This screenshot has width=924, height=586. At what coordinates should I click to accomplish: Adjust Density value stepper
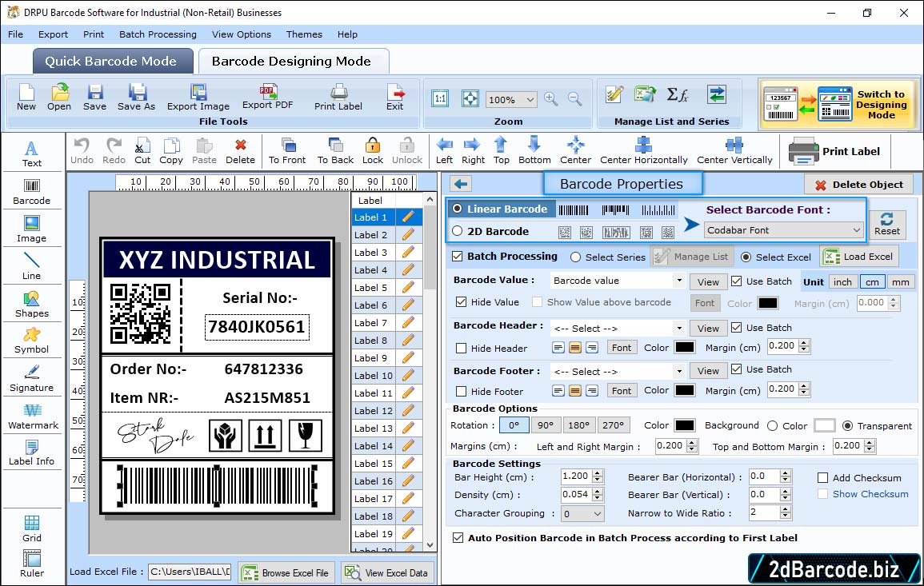tap(598, 495)
